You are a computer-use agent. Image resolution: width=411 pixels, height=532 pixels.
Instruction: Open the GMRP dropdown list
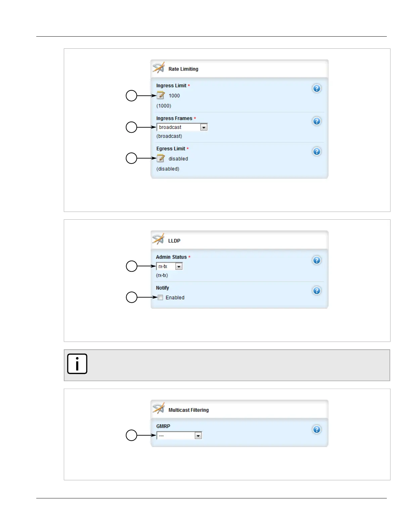198,436
